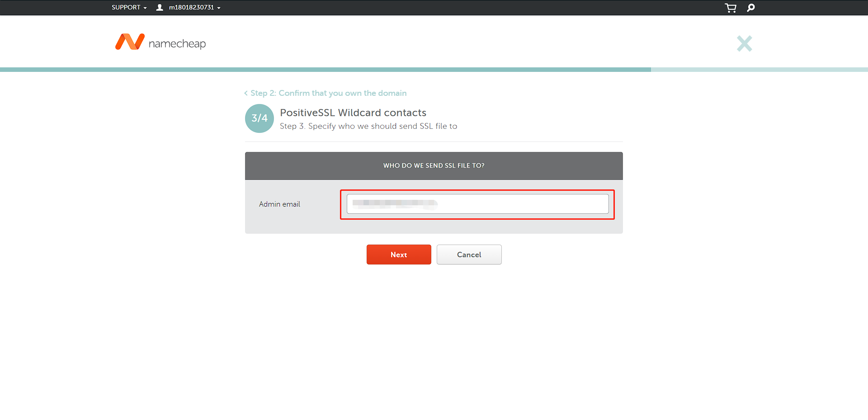Open the user account profile icon
The image size is (868, 420).
[x=160, y=7]
